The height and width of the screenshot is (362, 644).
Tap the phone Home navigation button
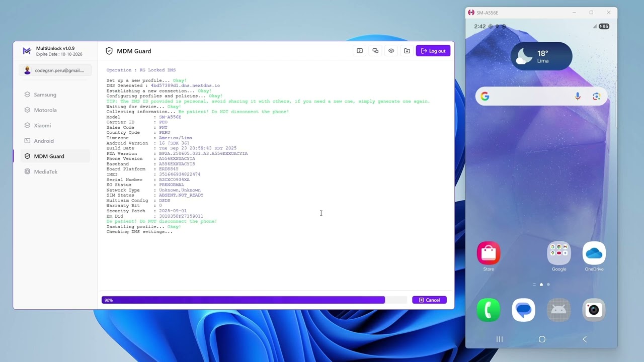click(542, 339)
